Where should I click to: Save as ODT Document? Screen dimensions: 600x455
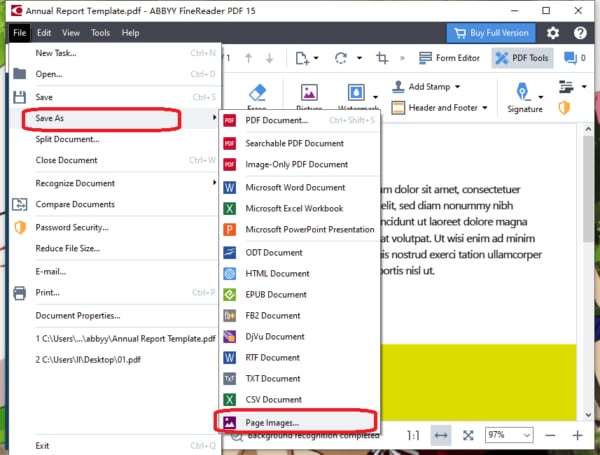click(x=300, y=253)
